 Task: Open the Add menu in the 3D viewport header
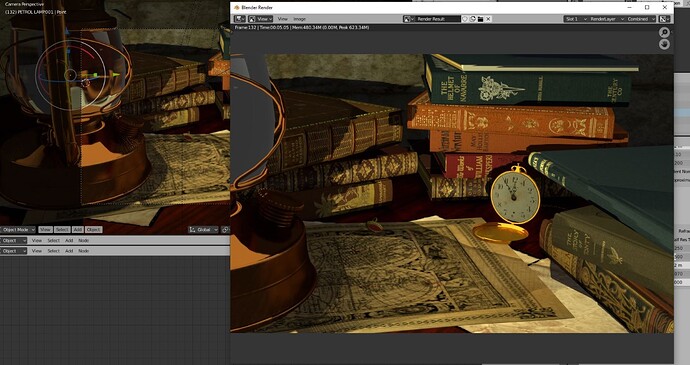point(78,230)
